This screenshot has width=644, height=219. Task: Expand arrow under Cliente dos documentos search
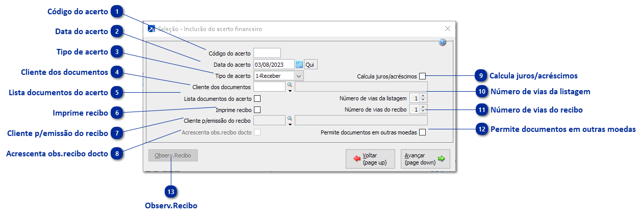[x=290, y=91]
